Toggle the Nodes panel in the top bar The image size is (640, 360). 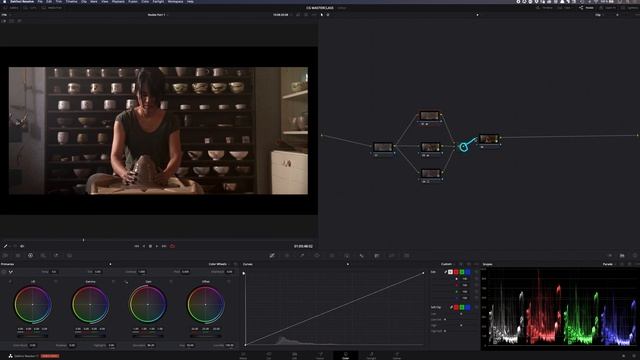(587, 8)
